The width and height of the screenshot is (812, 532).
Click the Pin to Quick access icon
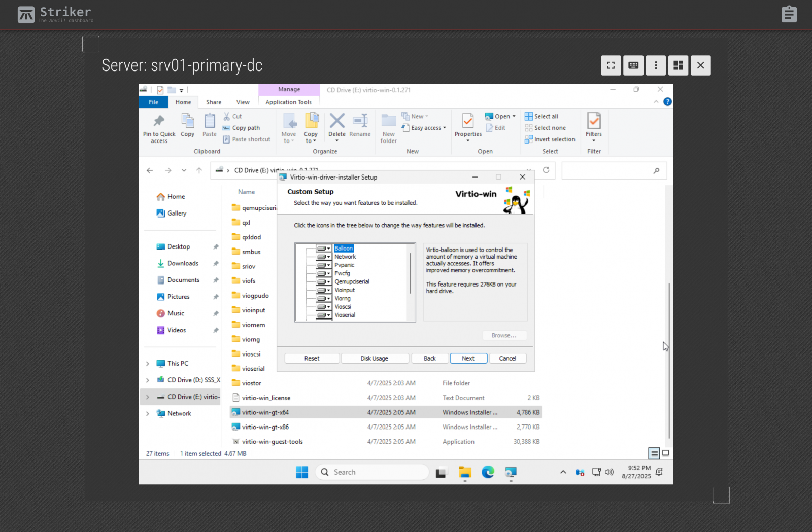pos(159,122)
